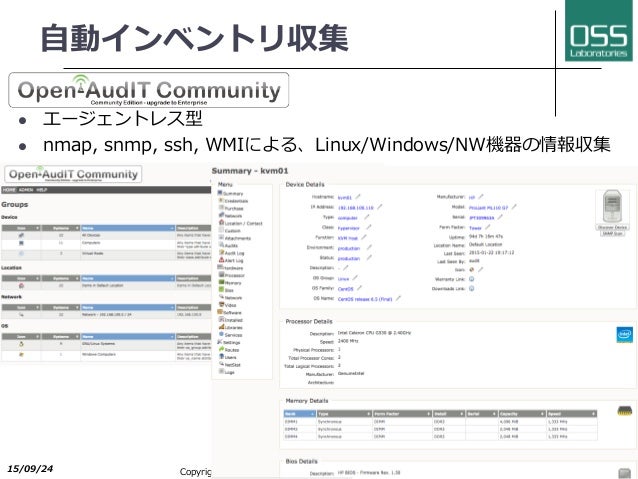Viewport: 638px width, 479px height.
Task: Click small Open-AudIT Community logo above HOME
Action: [x=73, y=174]
